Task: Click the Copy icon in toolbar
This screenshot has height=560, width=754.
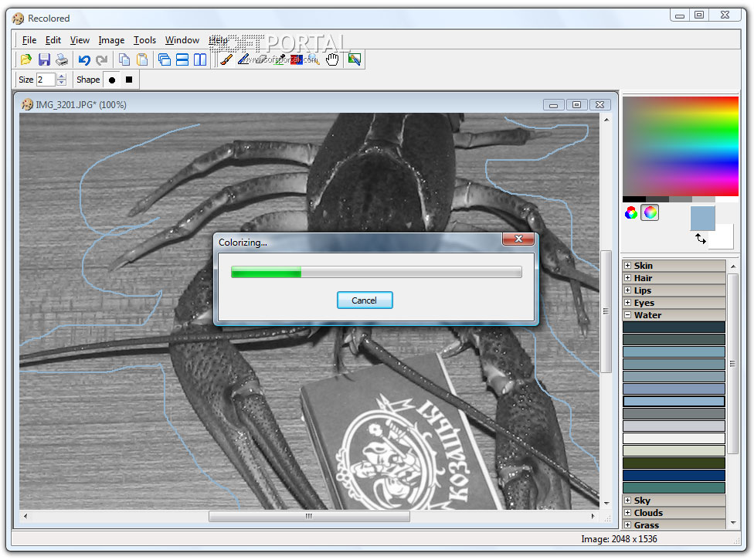Action: 124,59
